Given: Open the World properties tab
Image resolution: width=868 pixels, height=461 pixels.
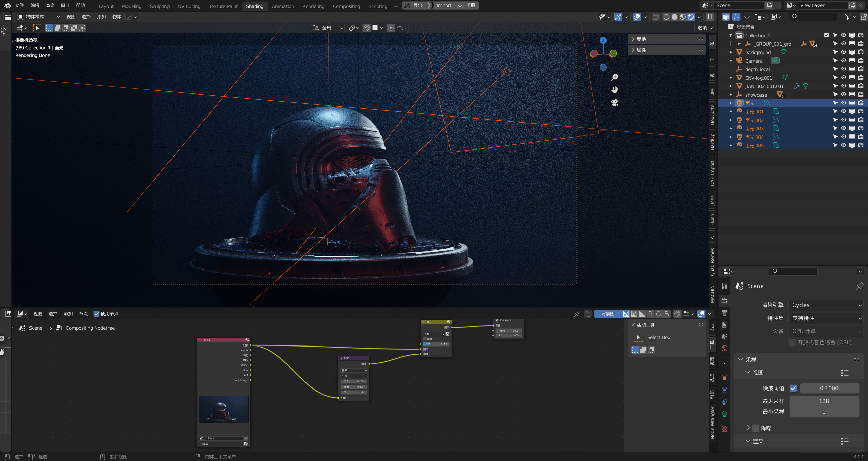Looking at the screenshot, I should [x=725, y=349].
